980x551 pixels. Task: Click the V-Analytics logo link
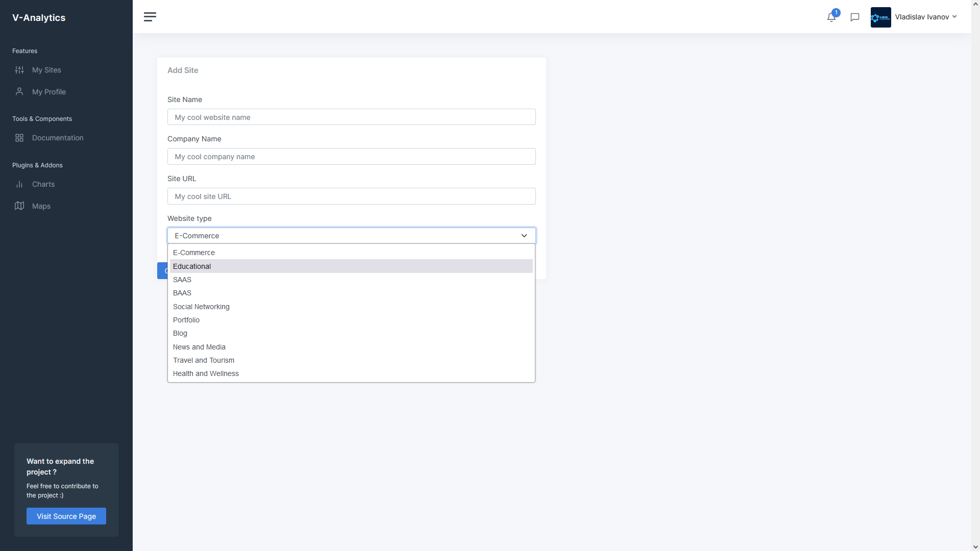pos(39,18)
